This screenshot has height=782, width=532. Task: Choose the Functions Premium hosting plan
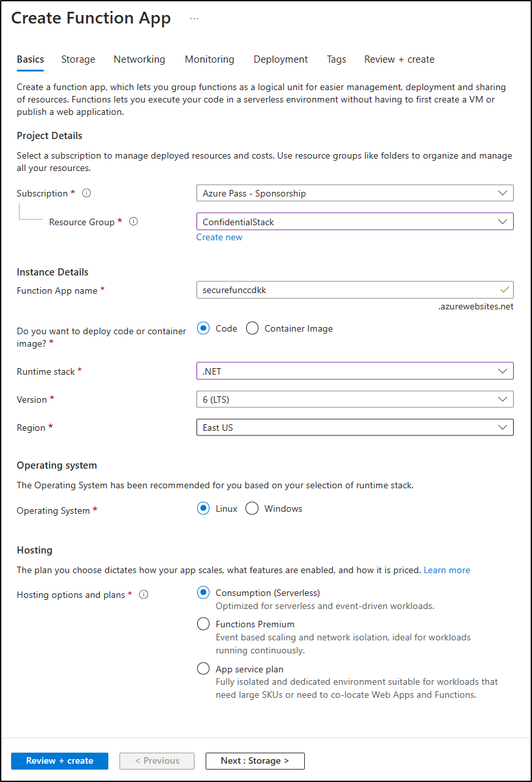point(203,623)
